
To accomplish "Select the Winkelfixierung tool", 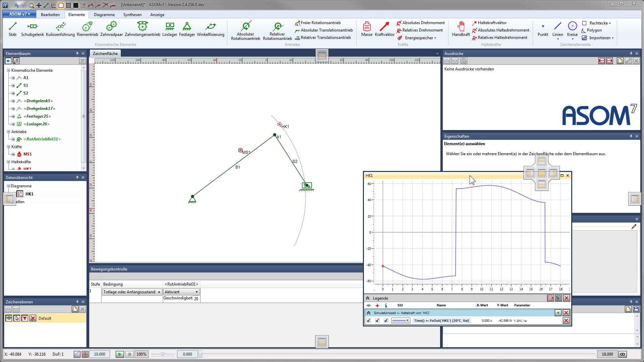I will (210, 29).
